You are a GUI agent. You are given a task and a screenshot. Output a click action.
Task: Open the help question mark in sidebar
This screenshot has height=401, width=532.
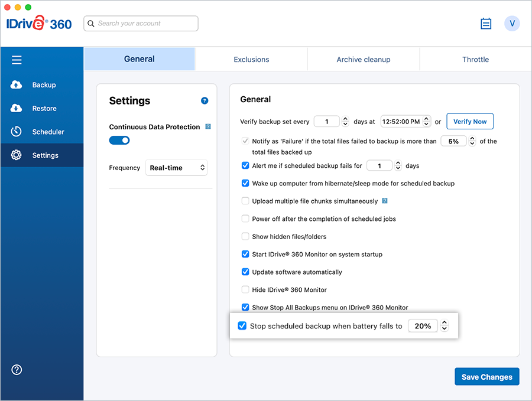coord(17,370)
